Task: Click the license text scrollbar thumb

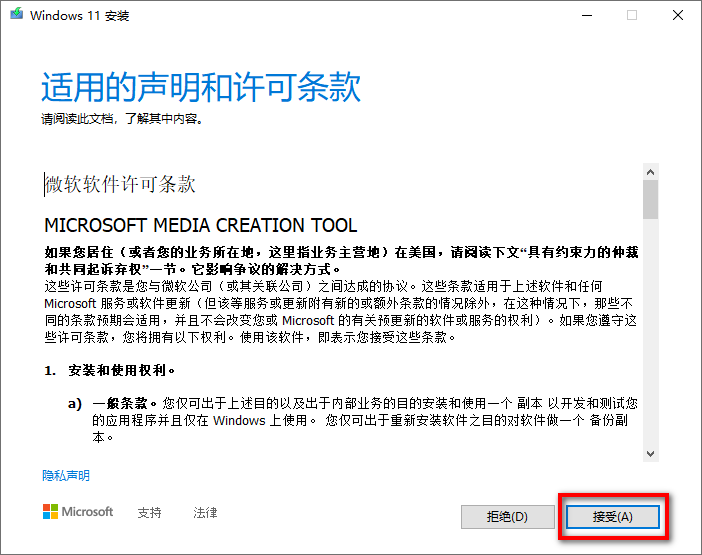Action: [650, 199]
